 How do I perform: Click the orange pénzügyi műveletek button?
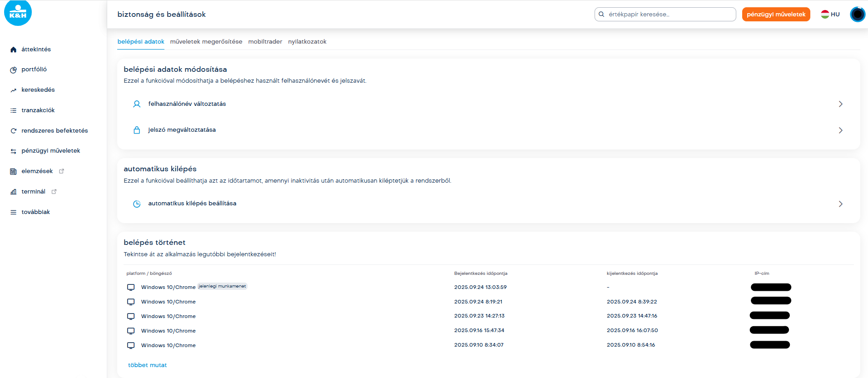[776, 15]
